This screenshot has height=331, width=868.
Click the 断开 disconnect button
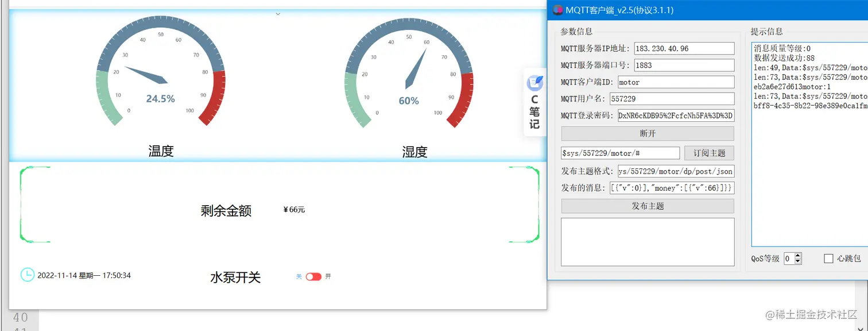coord(648,133)
